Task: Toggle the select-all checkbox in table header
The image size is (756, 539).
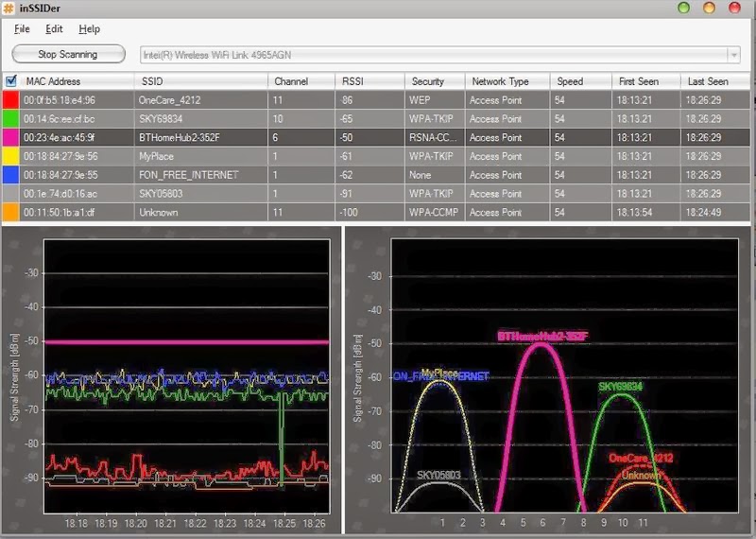Action: click(x=10, y=81)
